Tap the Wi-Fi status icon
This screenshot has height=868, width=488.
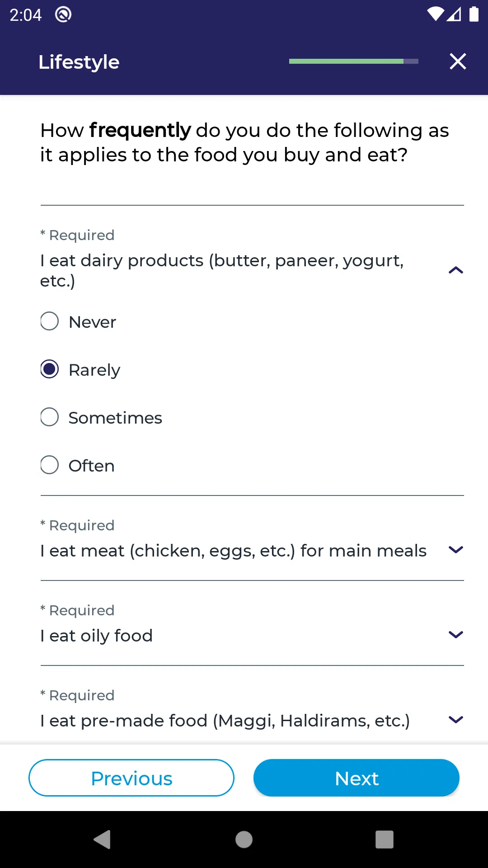point(436,14)
